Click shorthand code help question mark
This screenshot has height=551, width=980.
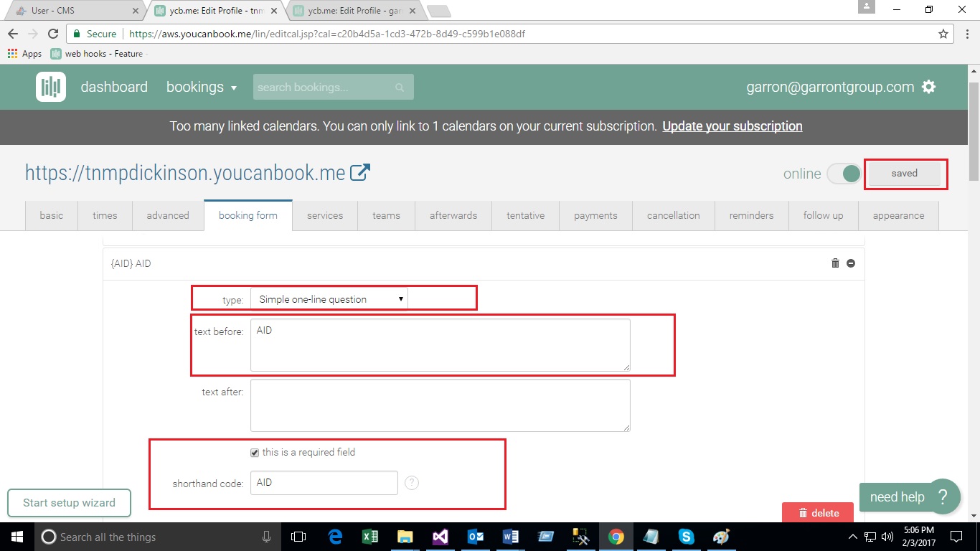tap(412, 483)
